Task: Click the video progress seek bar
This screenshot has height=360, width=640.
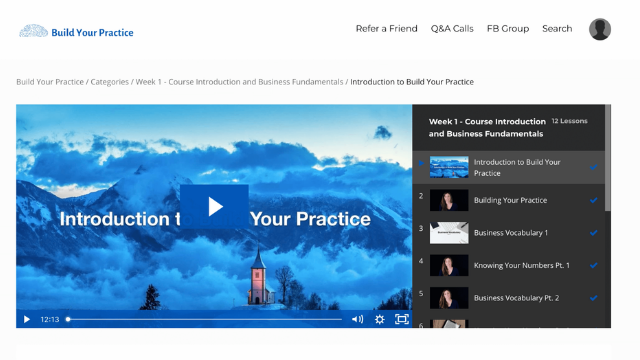Action: [205, 319]
